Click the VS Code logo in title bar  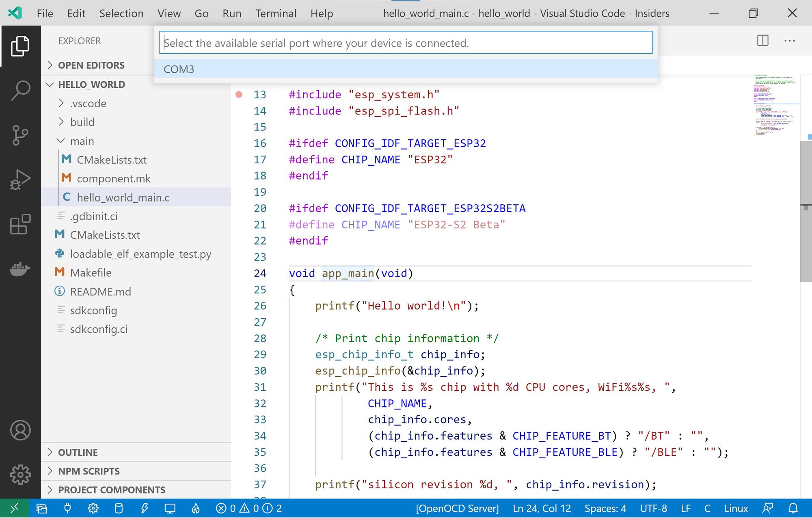point(15,13)
